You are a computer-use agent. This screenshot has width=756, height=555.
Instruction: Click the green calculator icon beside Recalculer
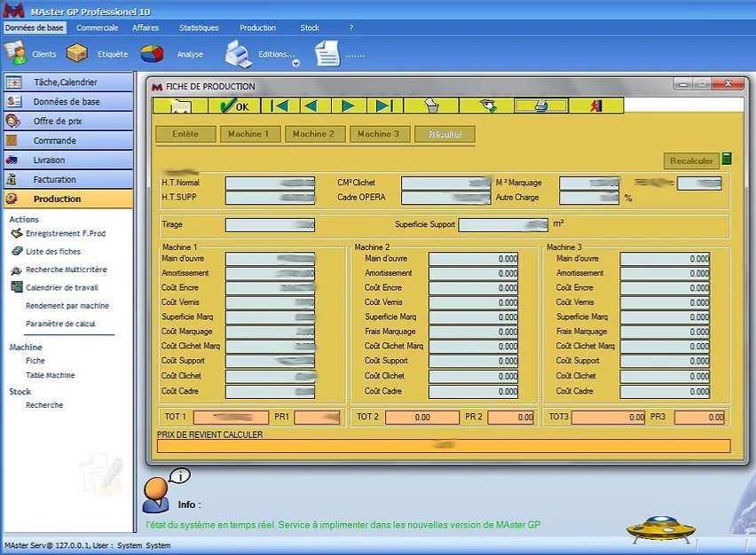click(x=727, y=160)
